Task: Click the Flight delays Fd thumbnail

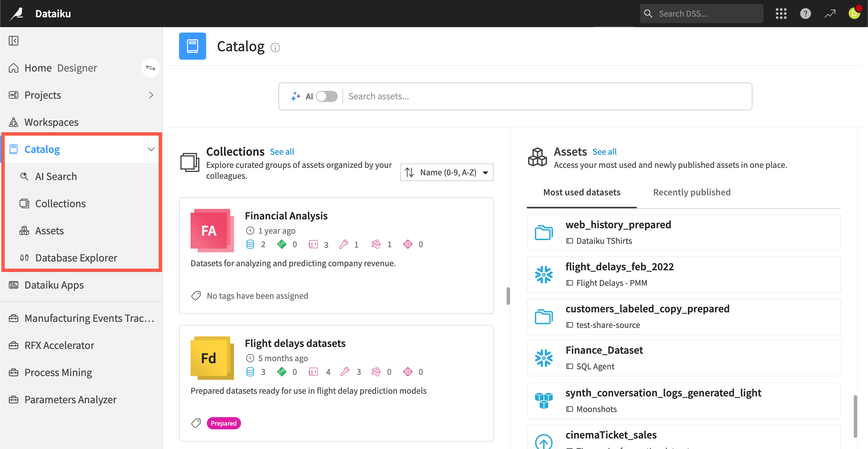Action: [x=212, y=358]
